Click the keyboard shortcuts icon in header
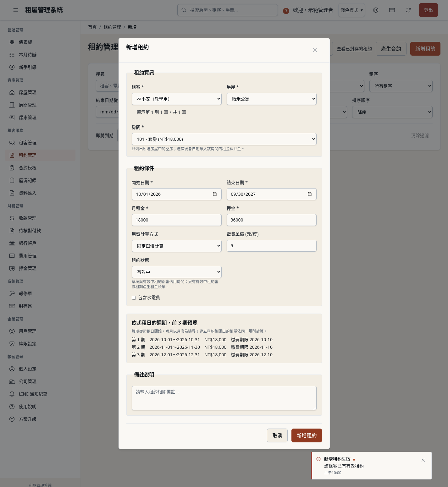This screenshot has width=448, height=487. 392,10
